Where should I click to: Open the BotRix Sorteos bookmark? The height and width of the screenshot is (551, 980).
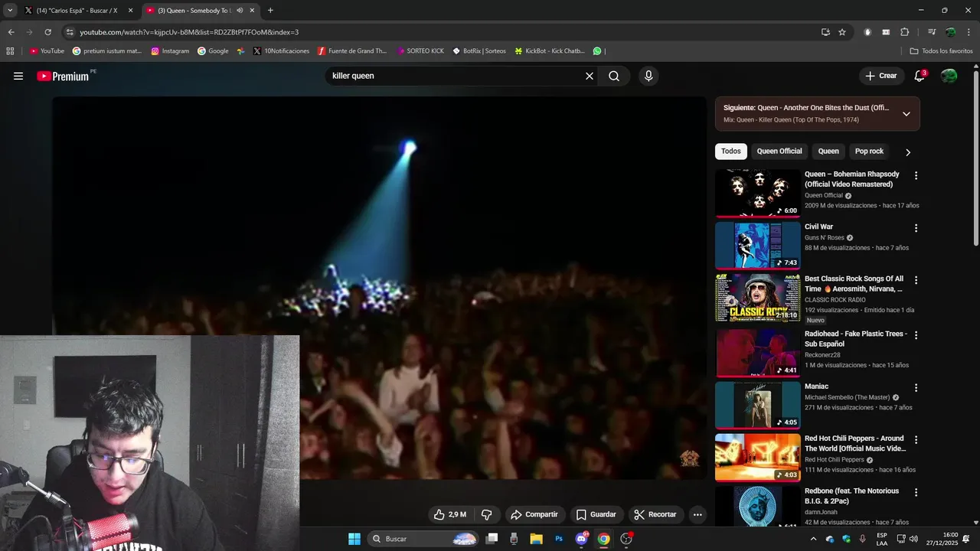coord(479,51)
